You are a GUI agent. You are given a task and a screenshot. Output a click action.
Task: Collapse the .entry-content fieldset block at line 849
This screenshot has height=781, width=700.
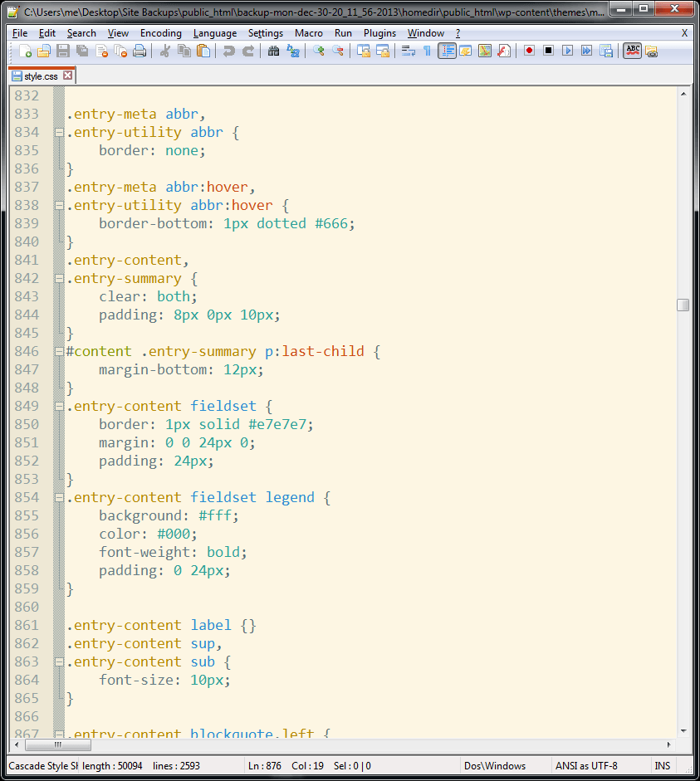(59, 406)
